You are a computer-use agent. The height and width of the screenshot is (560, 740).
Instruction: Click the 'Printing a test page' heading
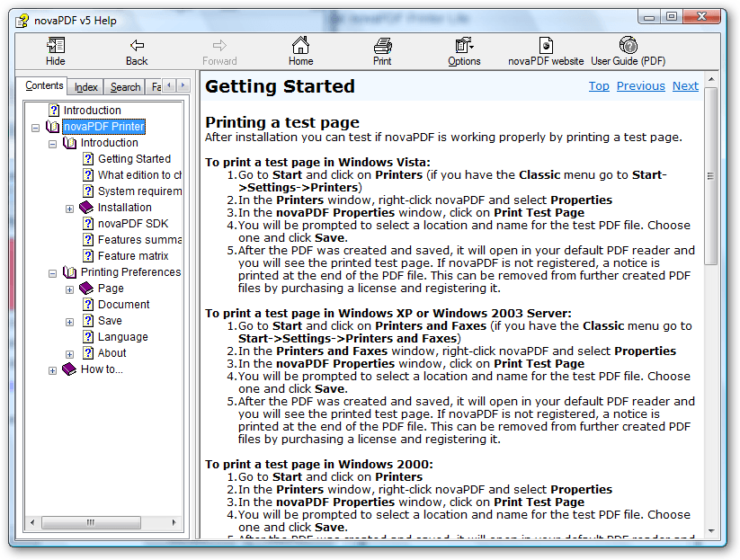click(282, 122)
